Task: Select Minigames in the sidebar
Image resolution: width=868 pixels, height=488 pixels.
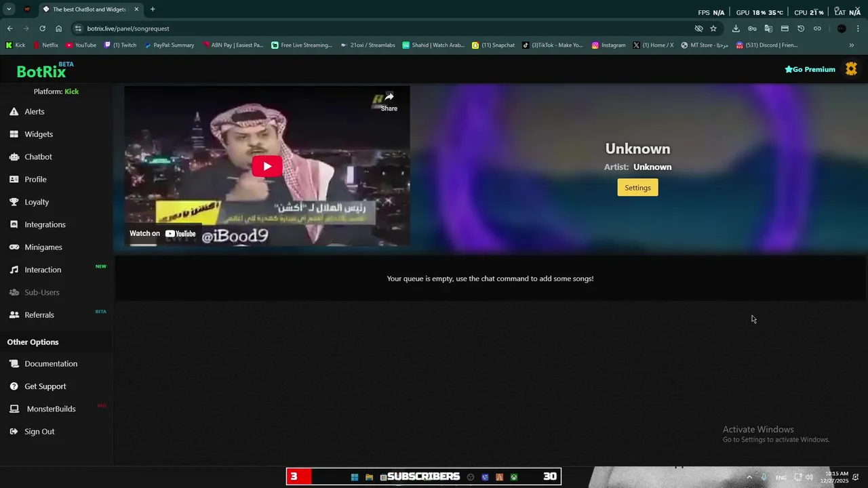Action: pyautogui.click(x=43, y=247)
